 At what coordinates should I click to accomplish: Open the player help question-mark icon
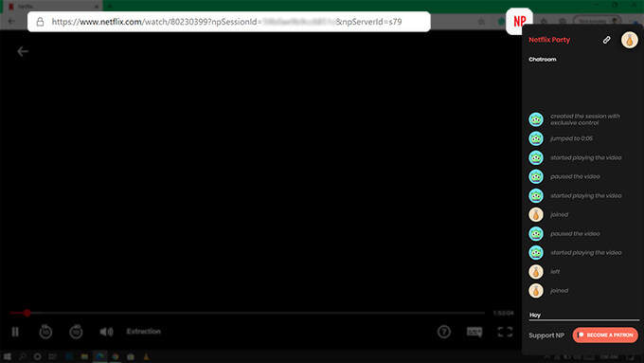[444, 332]
